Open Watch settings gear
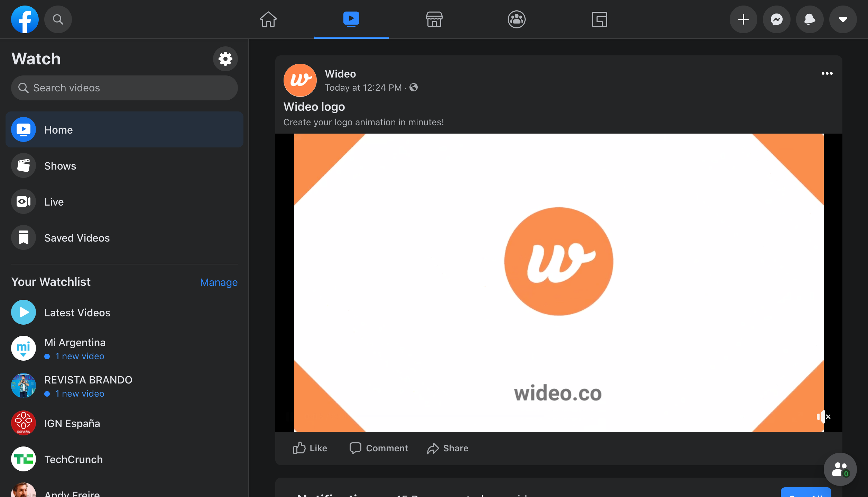Screen dimensions: 868x497 point(225,59)
